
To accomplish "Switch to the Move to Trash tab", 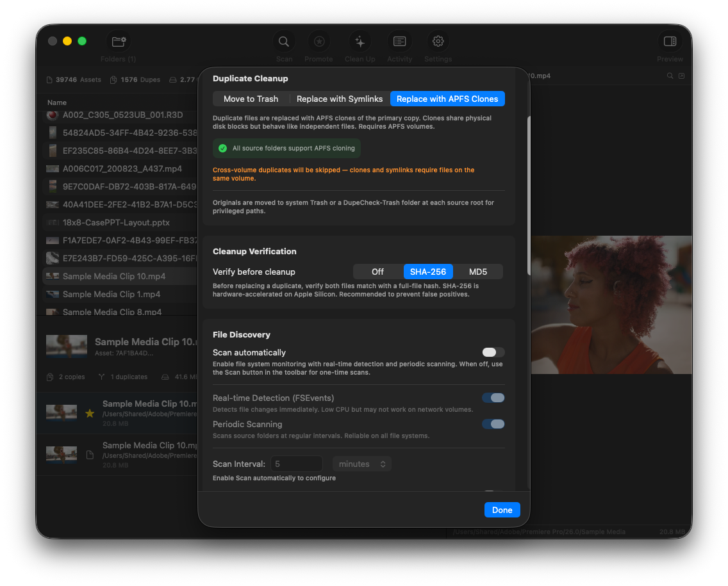I will (251, 99).
